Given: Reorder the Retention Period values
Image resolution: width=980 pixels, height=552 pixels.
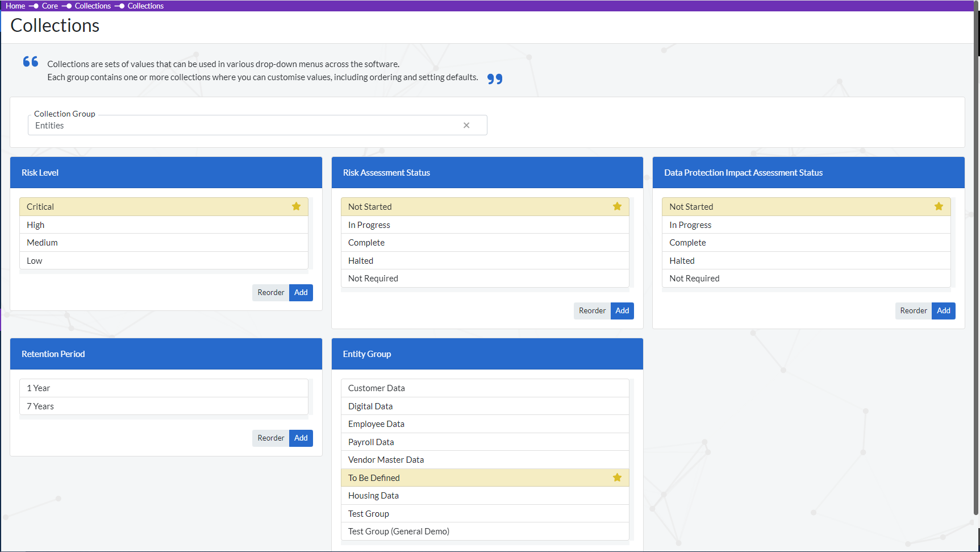Looking at the screenshot, I should [x=270, y=438].
